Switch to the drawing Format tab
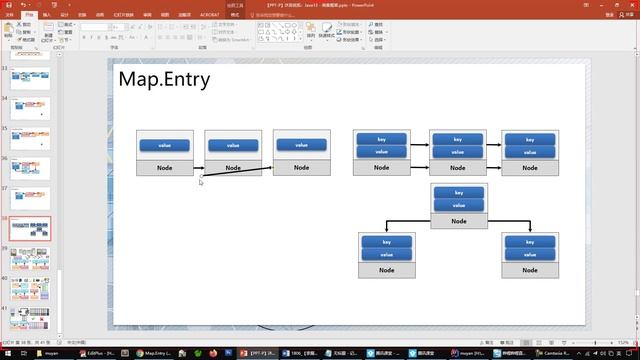The height and width of the screenshot is (360, 640). click(x=235, y=15)
